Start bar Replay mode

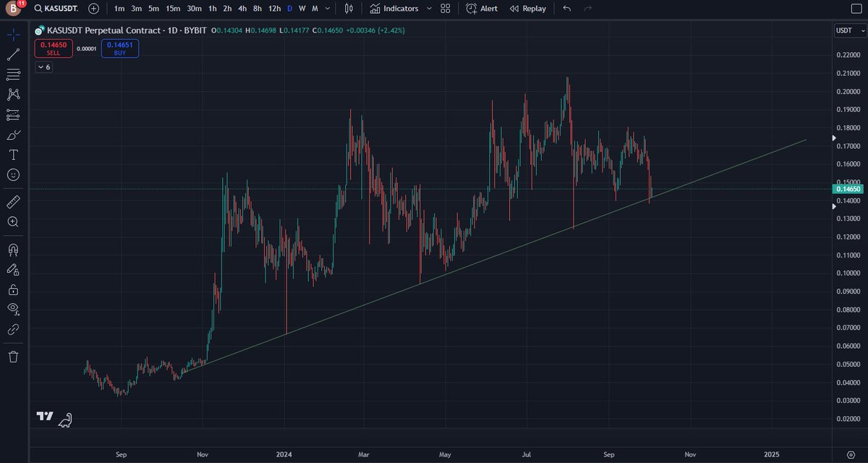(528, 9)
